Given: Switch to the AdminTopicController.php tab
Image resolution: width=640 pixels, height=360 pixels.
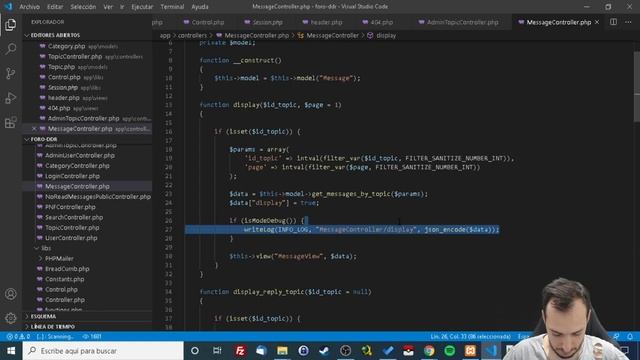Looking at the screenshot, I should click(x=458, y=22).
